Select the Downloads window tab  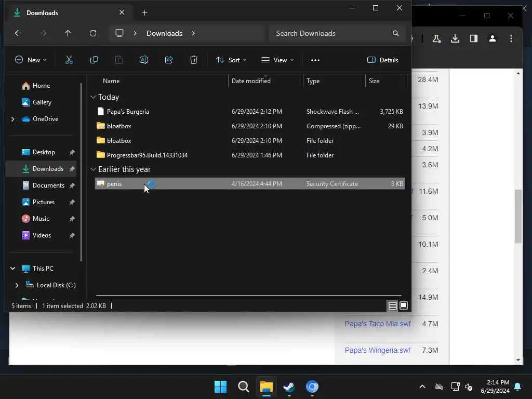click(x=68, y=13)
